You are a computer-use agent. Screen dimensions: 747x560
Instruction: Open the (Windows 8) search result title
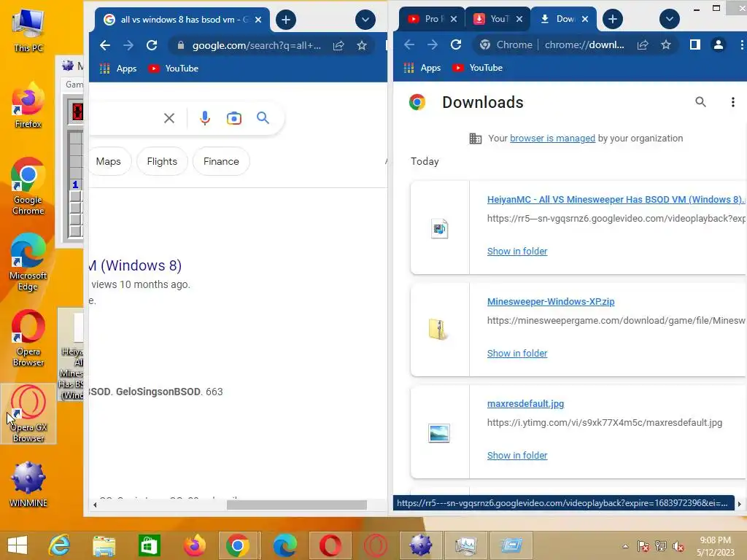[x=135, y=265]
